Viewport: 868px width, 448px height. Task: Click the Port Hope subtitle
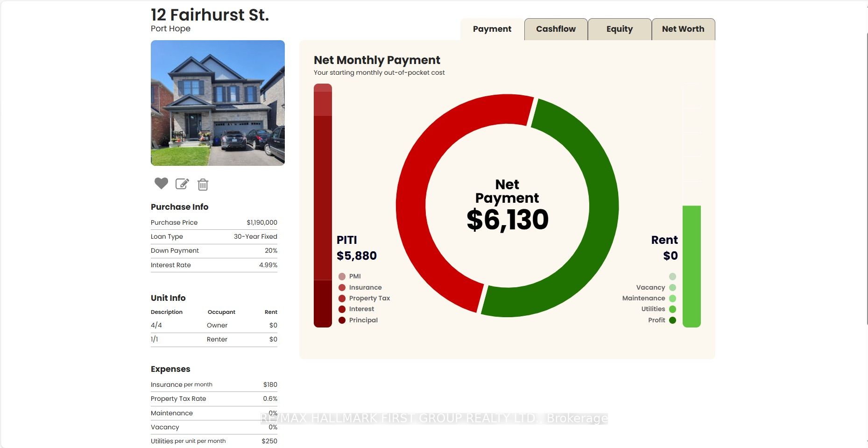click(170, 28)
